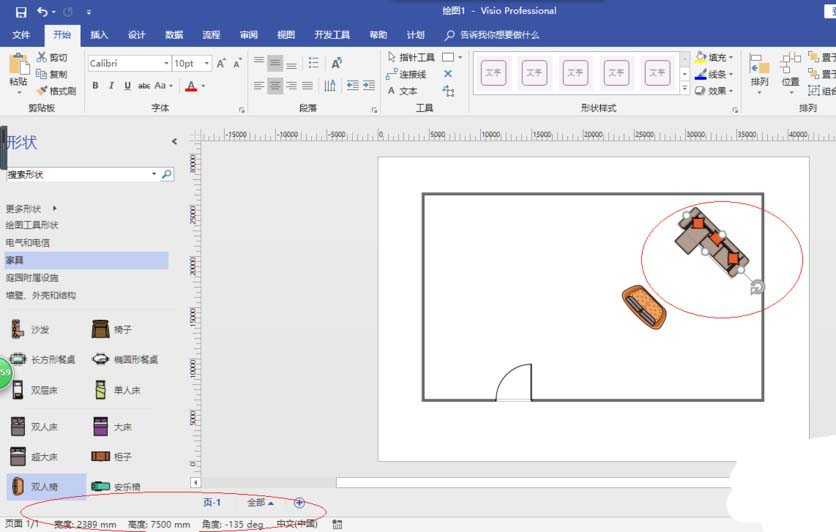Click the save icon in title bar
836x532 pixels.
tap(21, 12)
